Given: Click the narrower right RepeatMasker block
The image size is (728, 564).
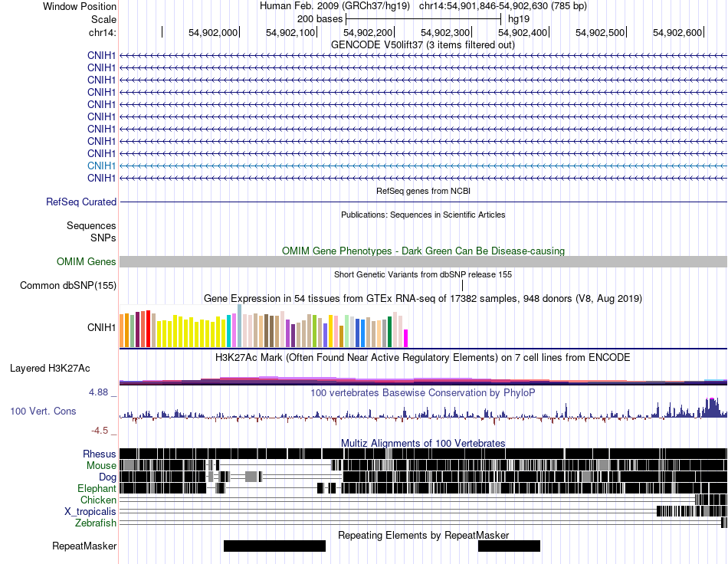Looking at the screenshot, I should tap(509, 546).
